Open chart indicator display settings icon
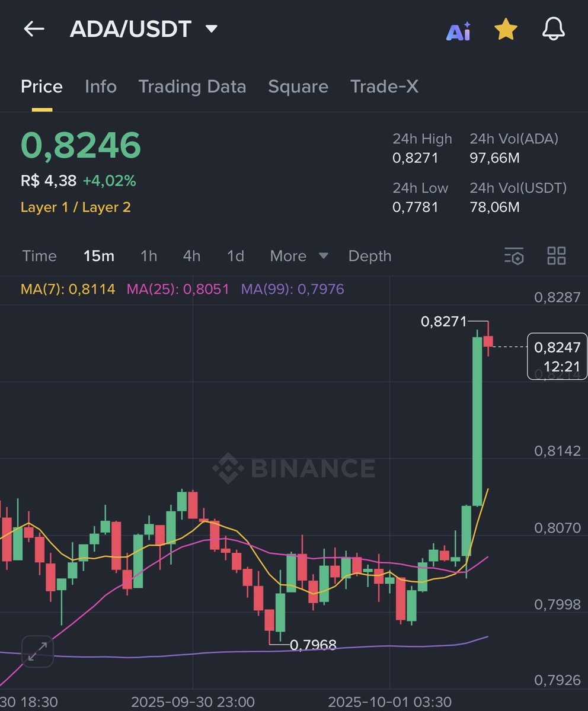This screenshot has height=711, width=588. click(x=514, y=256)
